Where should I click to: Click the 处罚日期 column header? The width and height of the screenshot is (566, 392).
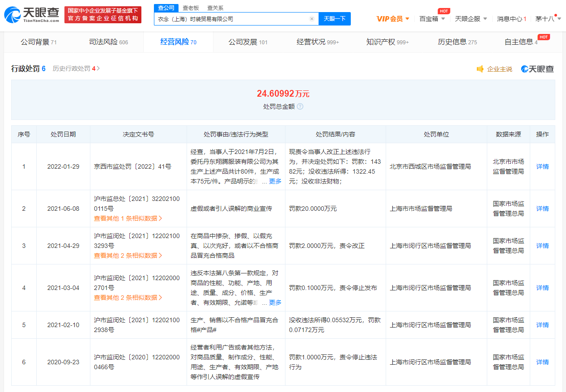point(63,134)
